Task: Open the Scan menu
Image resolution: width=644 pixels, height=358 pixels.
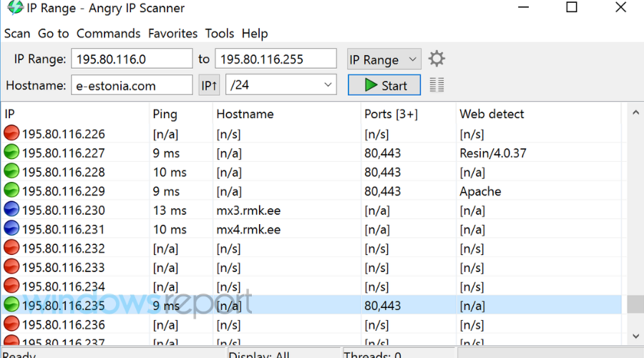Action: click(17, 34)
